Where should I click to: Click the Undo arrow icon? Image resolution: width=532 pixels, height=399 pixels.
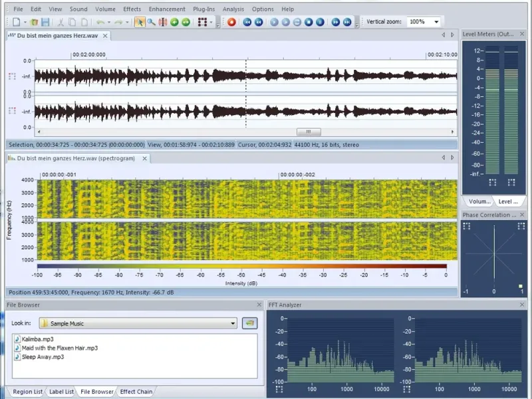pos(100,22)
